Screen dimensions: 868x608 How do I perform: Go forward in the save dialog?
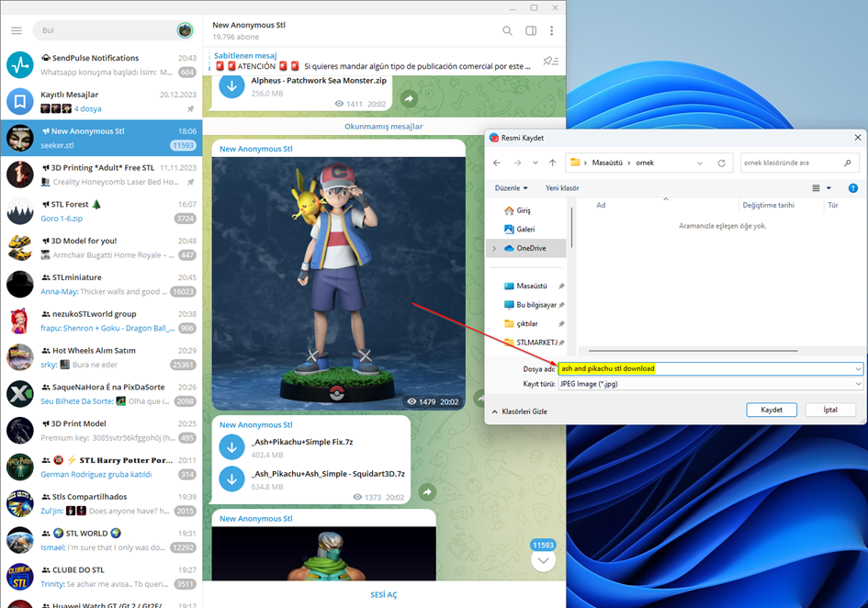[517, 163]
